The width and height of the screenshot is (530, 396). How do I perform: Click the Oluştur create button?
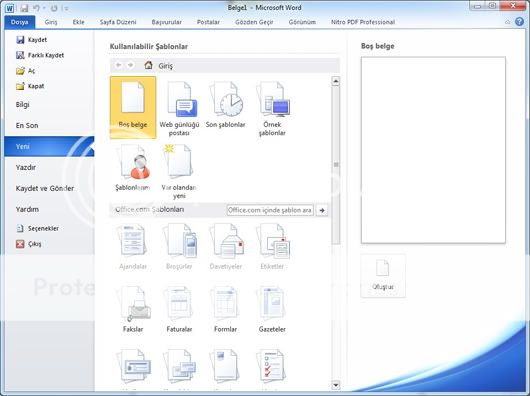[x=383, y=276]
